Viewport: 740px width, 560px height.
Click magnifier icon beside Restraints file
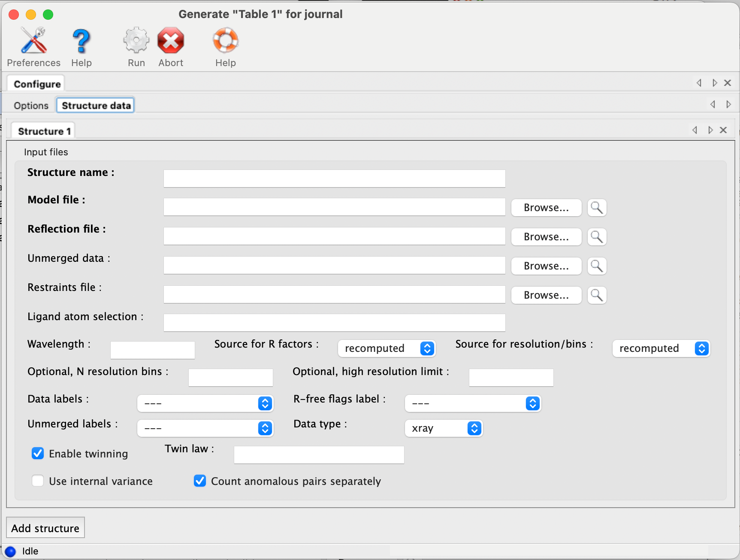597,295
